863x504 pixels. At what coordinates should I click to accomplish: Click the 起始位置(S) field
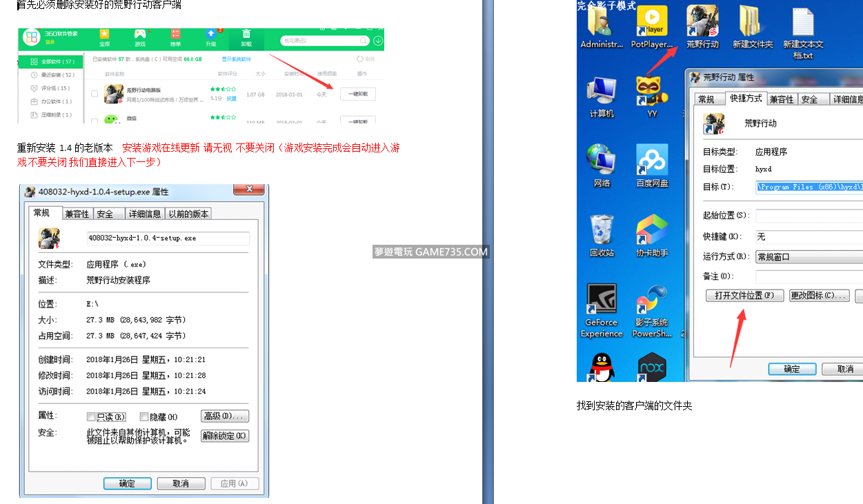point(809,216)
